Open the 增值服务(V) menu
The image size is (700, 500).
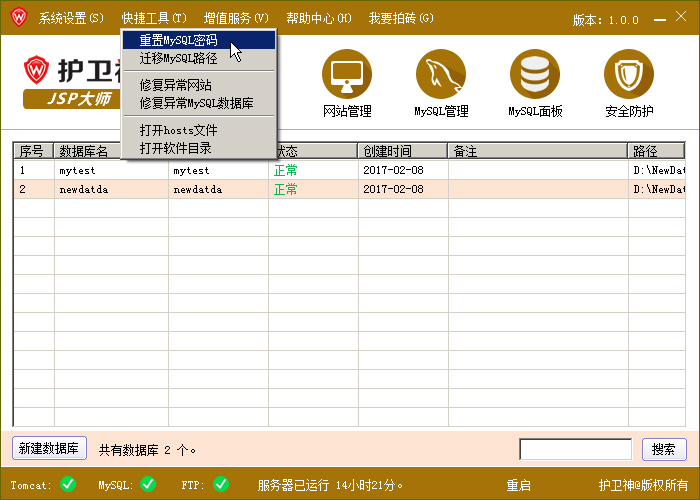[x=236, y=18]
